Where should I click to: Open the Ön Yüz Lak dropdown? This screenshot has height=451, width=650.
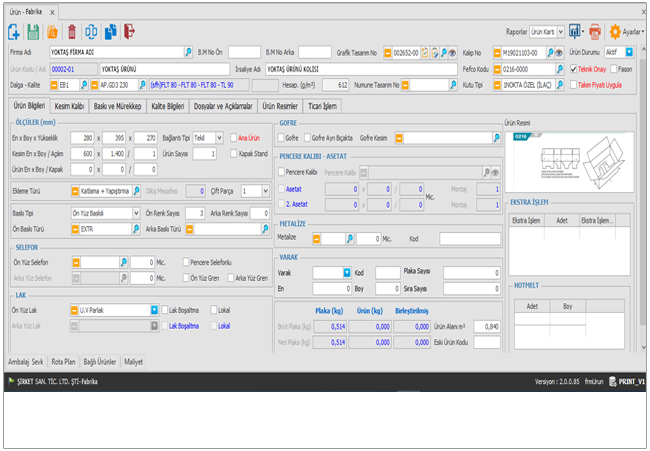tap(154, 310)
